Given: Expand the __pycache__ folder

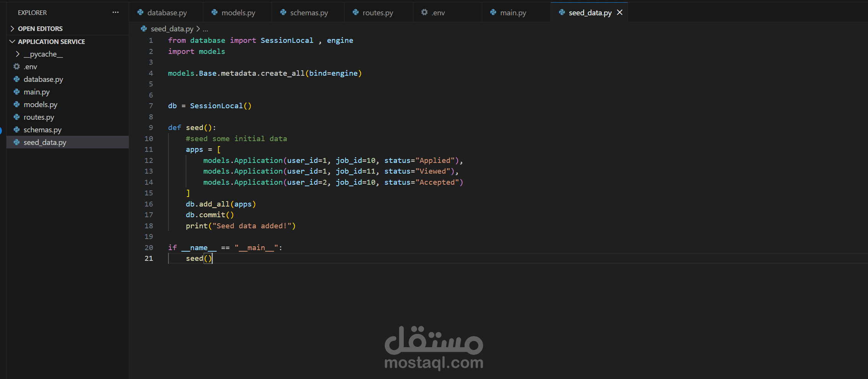Looking at the screenshot, I should (18, 54).
